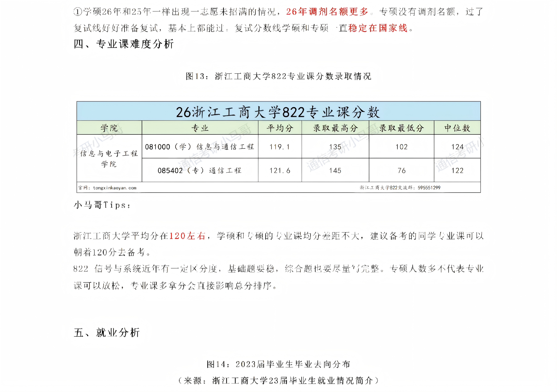This screenshot has width=557, height=392.
Task: Click the red text 稳定在国家线
Action: point(378,28)
